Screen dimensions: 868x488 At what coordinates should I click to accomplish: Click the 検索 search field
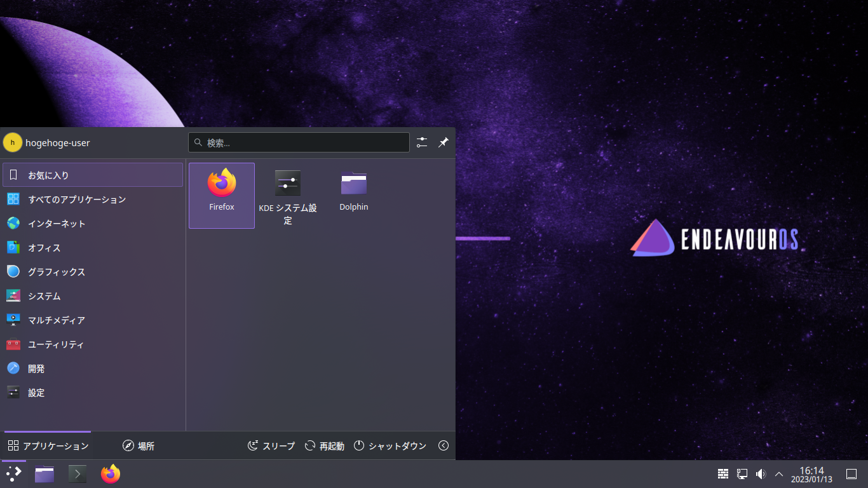(299, 142)
